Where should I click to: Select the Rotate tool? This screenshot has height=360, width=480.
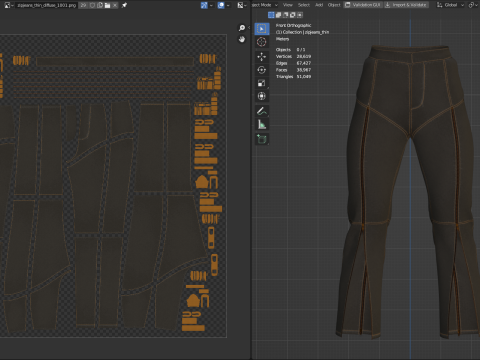tap(262, 70)
